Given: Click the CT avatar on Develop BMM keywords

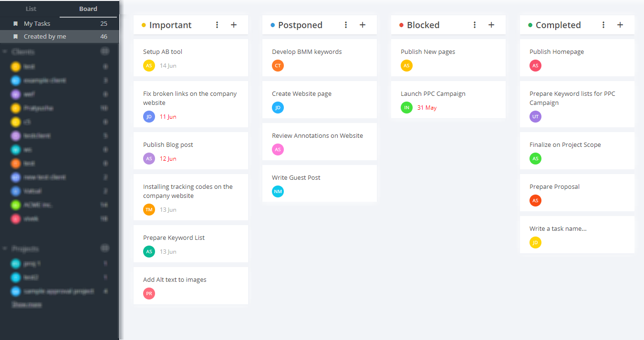Looking at the screenshot, I should [x=278, y=65].
